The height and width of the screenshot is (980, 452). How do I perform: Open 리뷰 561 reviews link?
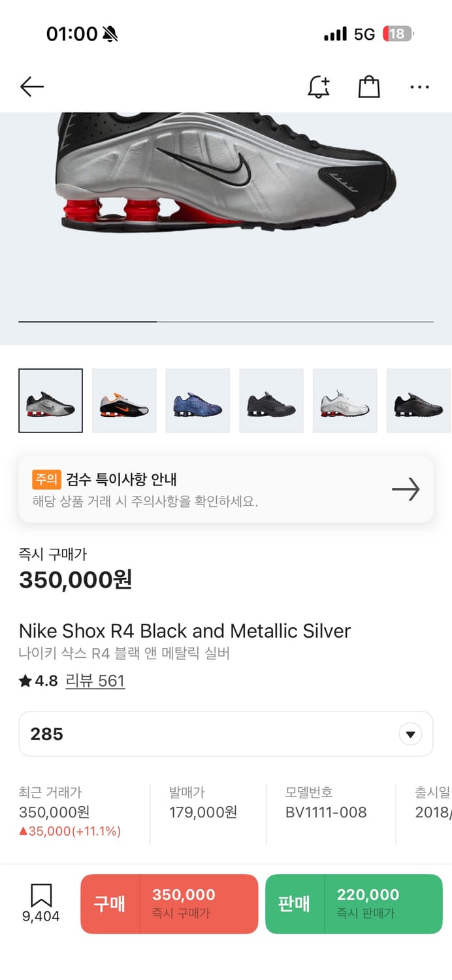tap(95, 681)
